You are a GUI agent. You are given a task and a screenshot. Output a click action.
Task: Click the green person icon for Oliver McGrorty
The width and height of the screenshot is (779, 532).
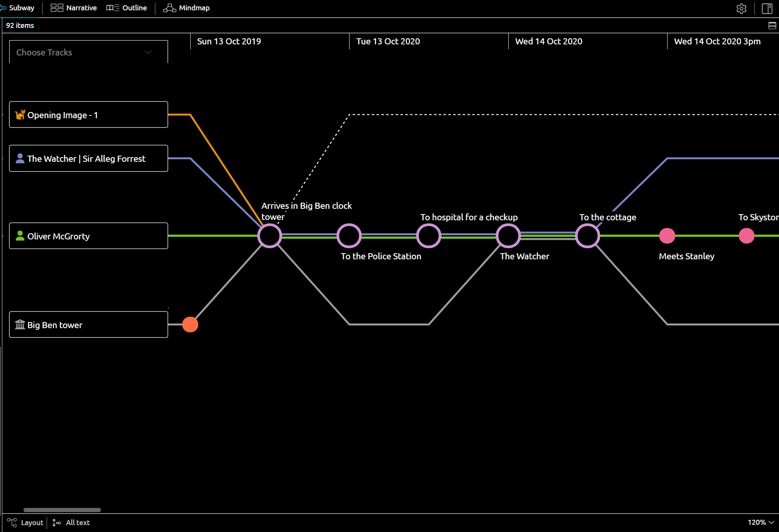[x=20, y=236]
